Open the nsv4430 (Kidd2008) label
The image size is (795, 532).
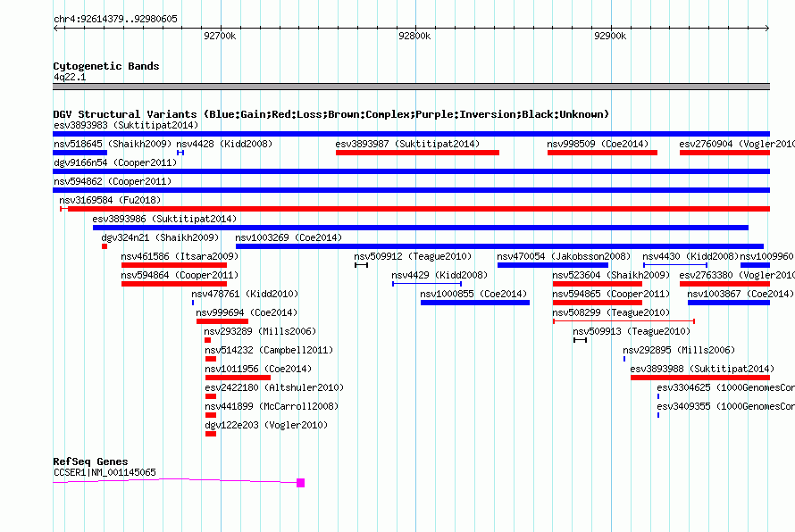pos(690,256)
